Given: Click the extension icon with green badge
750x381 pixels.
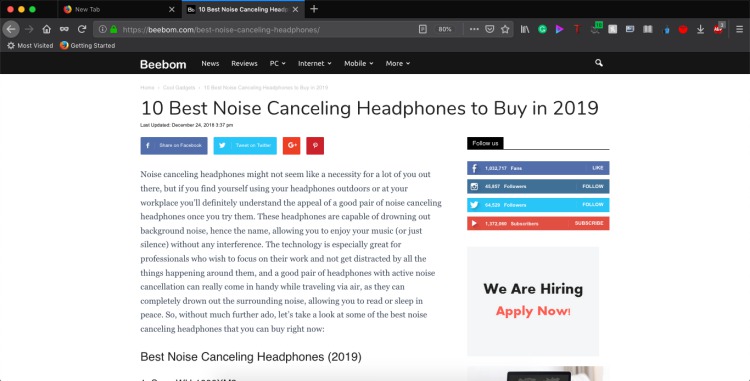Looking at the screenshot, I should coord(596,28).
